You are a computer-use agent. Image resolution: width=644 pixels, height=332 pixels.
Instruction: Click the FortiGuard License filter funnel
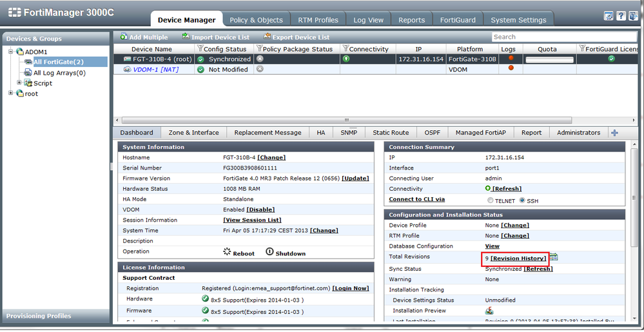click(x=582, y=49)
